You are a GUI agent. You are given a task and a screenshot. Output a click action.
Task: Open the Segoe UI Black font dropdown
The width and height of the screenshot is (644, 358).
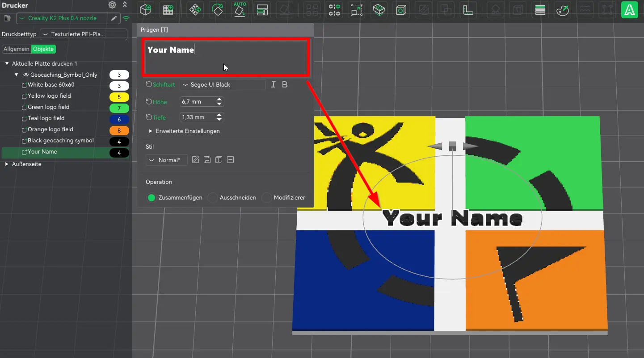(x=223, y=84)
